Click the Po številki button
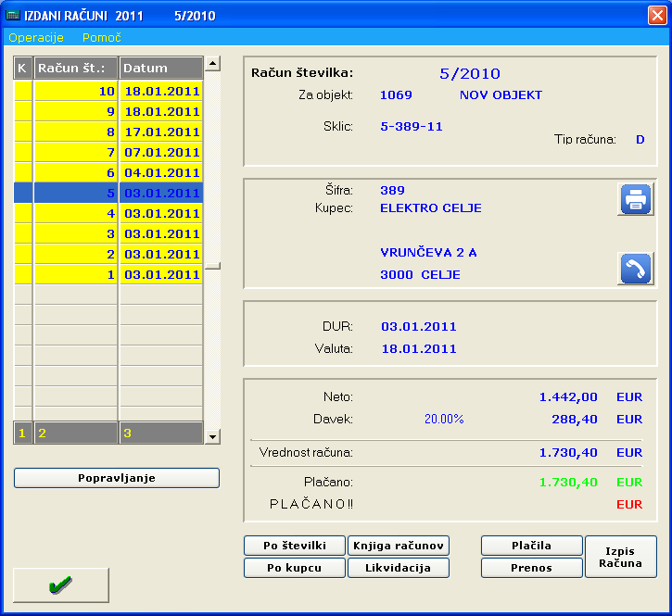 click(295, 546)
